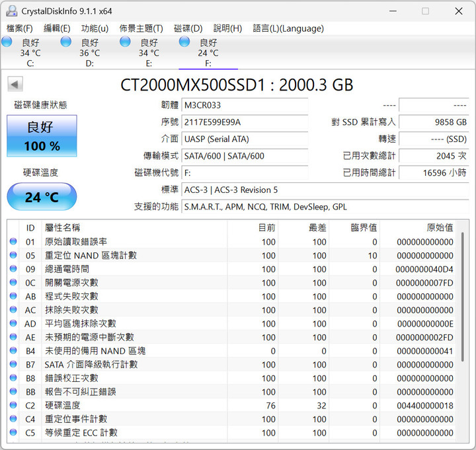Open the 檔案(F) menu
Screen dimensions: 476x450
(20, 28)
